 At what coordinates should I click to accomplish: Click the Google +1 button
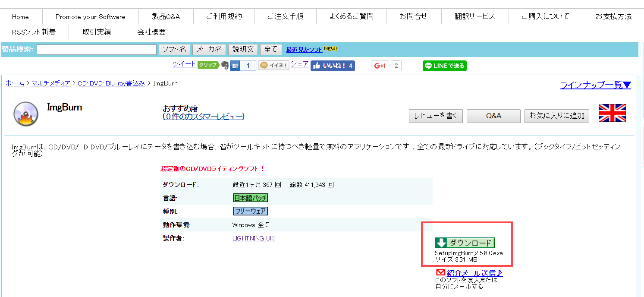pos(380,66)
